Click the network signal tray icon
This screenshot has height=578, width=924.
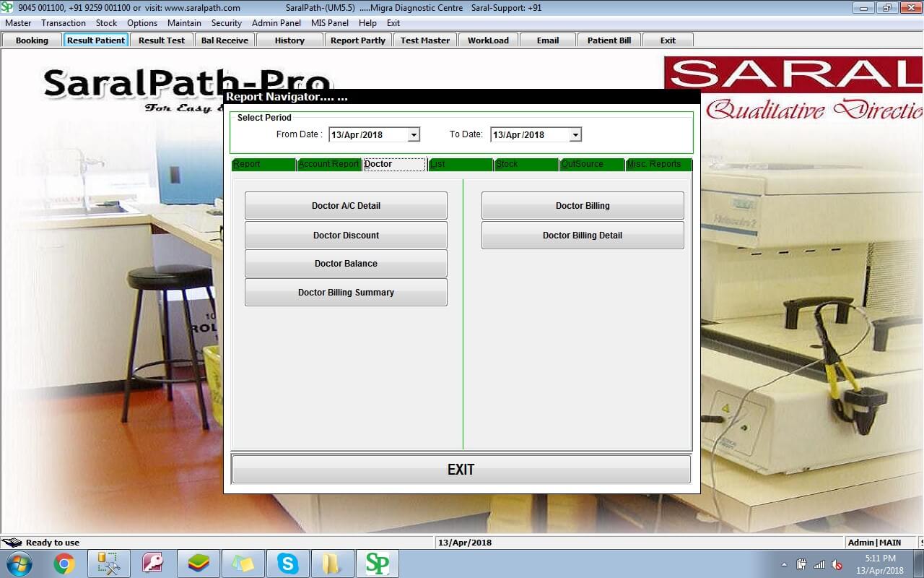pyautogui.click(x=819, y=564)
